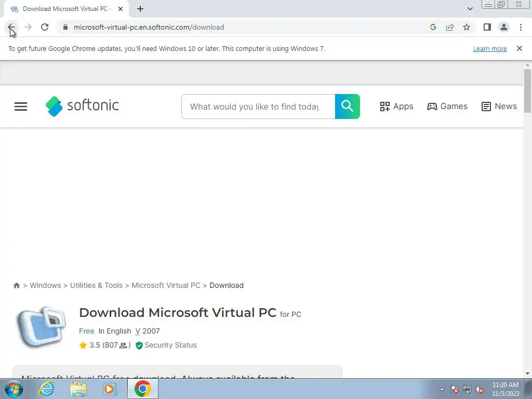Click the version V 2007 text

(x=147, y=331)
